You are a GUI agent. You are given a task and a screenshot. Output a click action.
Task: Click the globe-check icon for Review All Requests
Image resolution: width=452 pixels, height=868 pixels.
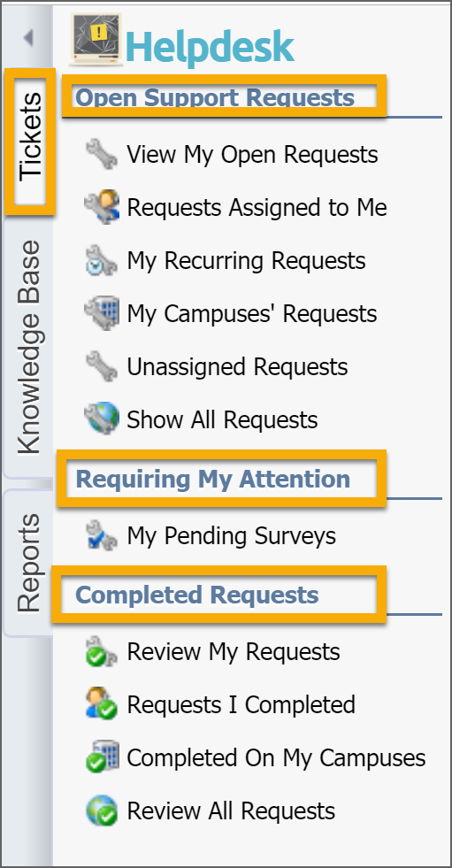(101, 810)
